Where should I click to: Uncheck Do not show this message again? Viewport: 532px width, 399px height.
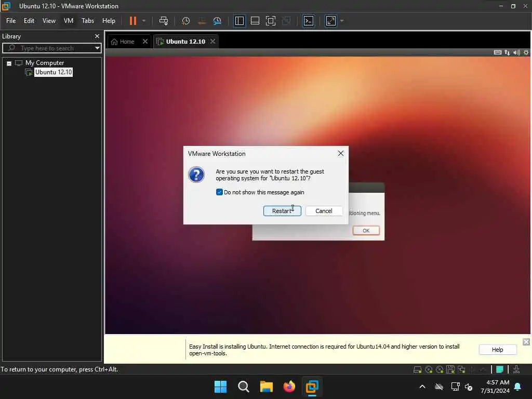tap(219, 192)
